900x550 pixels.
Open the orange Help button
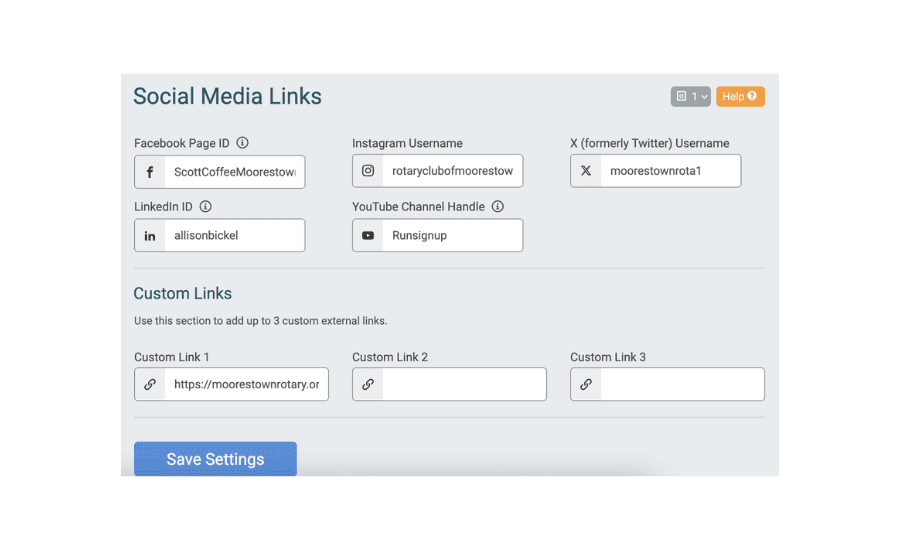click(740, 96)
